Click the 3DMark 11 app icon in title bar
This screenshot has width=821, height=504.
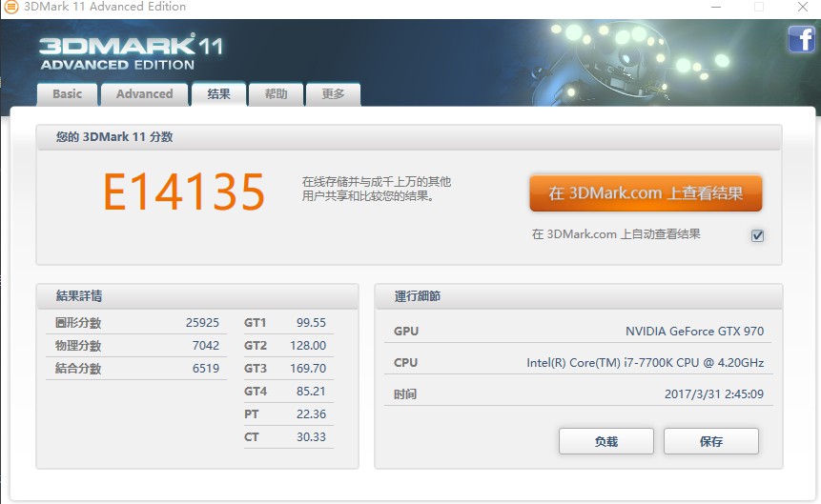pyautogui.click(x=11, y=7)
